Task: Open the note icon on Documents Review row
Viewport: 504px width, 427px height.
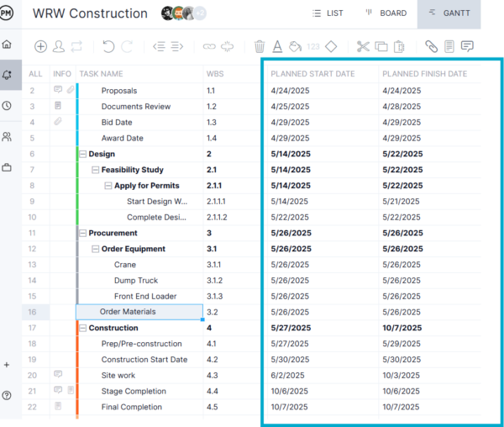Action: pos(58,105)
